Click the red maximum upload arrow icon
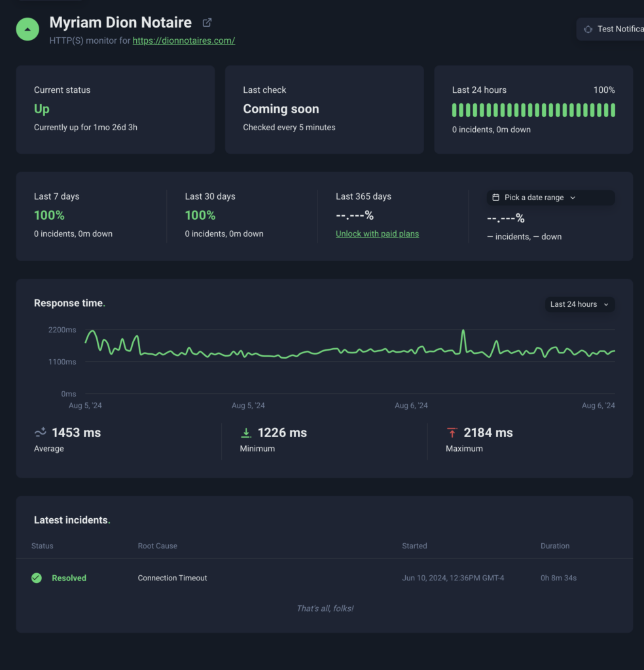The image size is (644, 670). [x=452, y=432]
